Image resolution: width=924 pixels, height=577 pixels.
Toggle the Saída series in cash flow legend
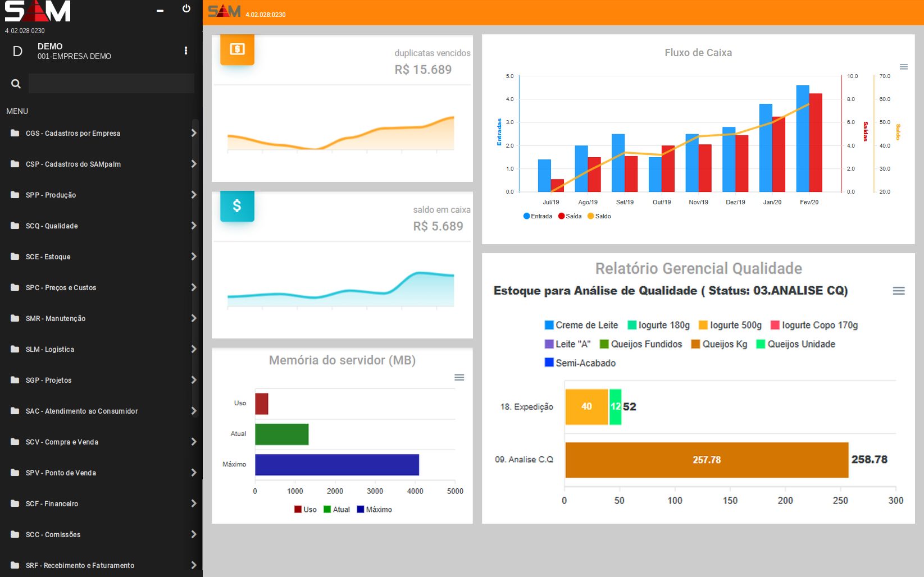pos(570,216)
